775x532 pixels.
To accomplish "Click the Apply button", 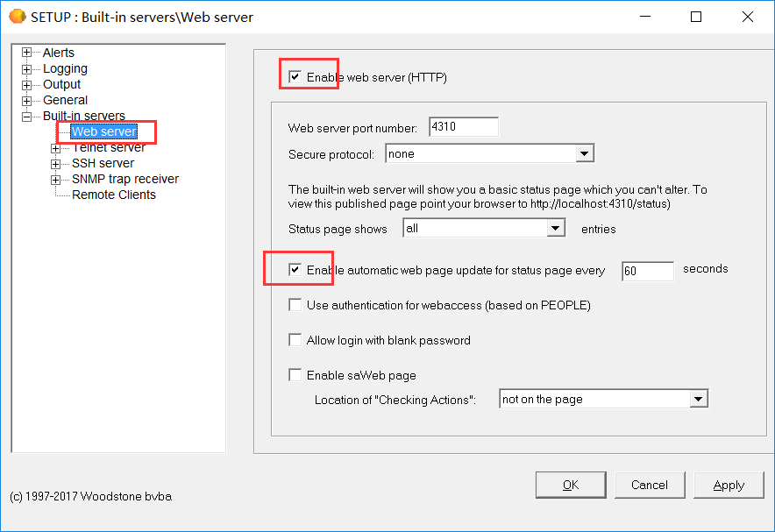I will (729, 484).
